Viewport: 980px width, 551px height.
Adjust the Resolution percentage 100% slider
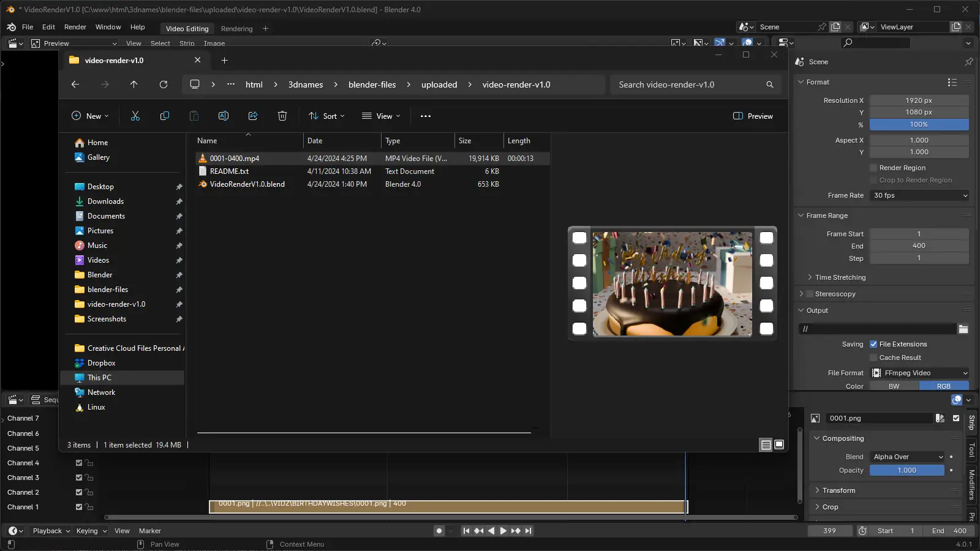pos(919,124)
